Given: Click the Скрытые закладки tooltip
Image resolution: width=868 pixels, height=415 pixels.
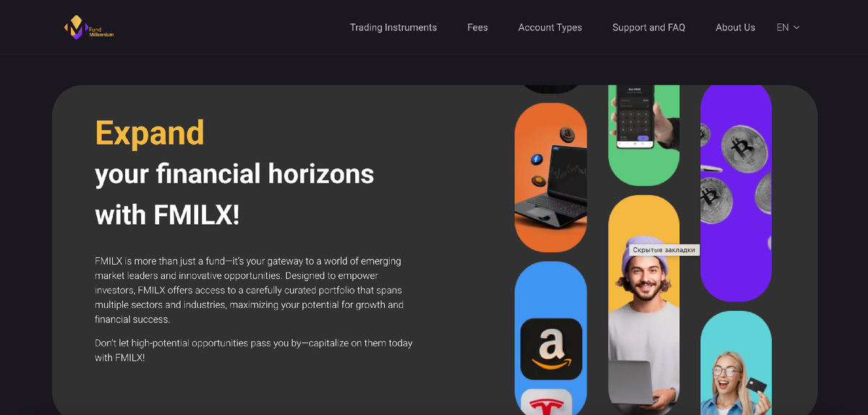Looking at the screenshot, I should tap(664, 249).
